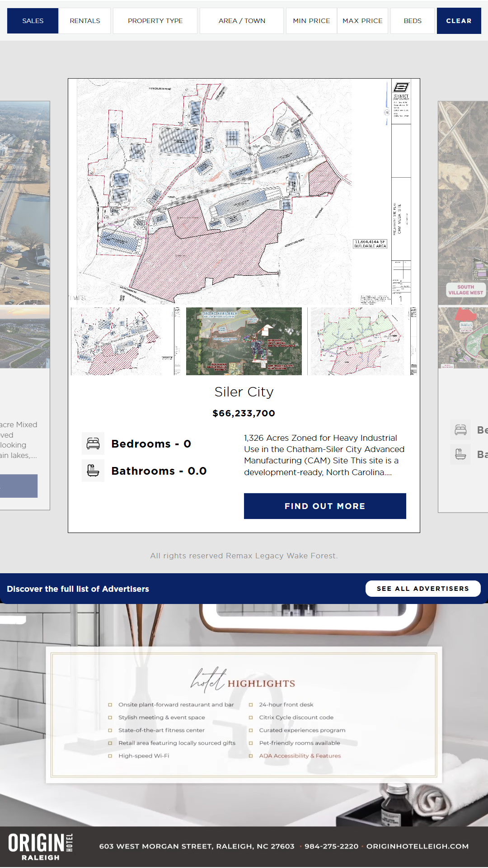Click the bed icon beside Bedrooms
Viewport: 488px width, 868px height.
[x=93, y=443]
